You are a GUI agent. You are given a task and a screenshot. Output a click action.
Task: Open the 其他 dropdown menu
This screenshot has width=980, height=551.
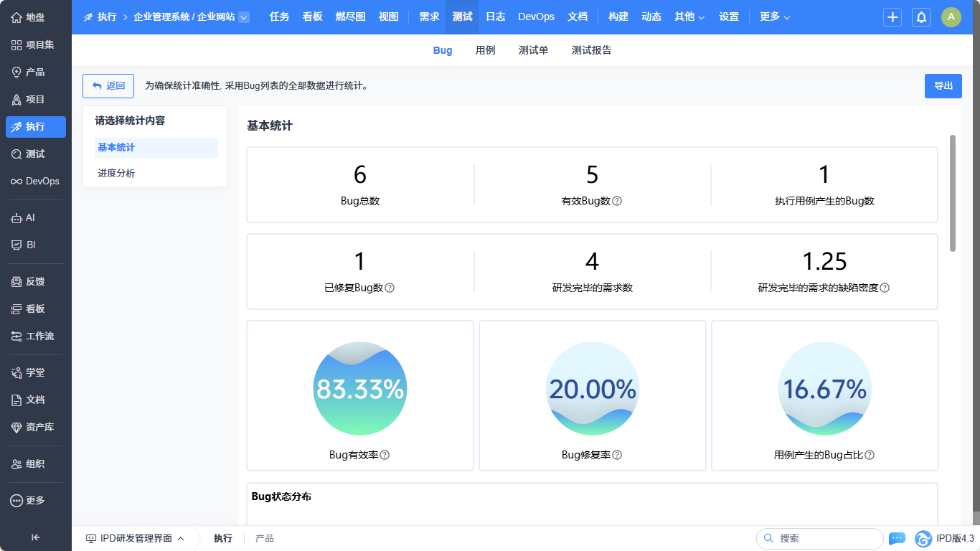pyautogui.click(x=689, y=17)
